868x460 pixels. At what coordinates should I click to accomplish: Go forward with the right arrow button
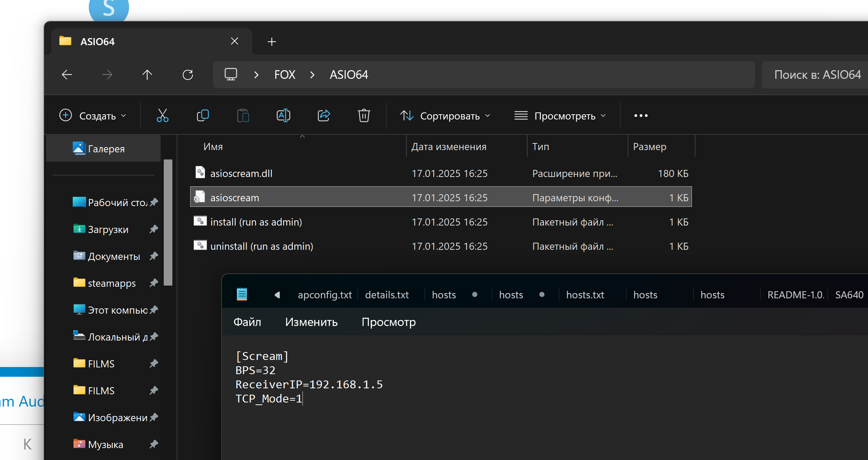point(107,75)
